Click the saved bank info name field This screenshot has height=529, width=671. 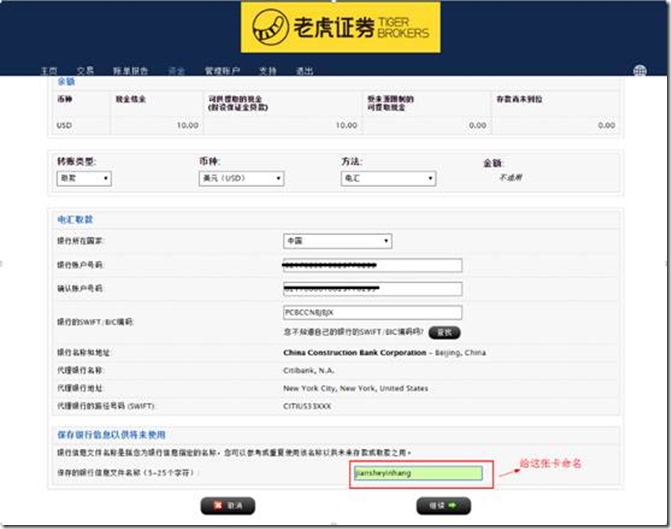point(417,472)
